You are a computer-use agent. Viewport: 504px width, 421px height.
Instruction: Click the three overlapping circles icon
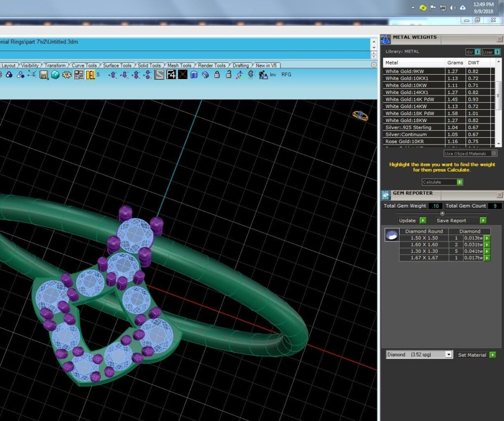9,75
